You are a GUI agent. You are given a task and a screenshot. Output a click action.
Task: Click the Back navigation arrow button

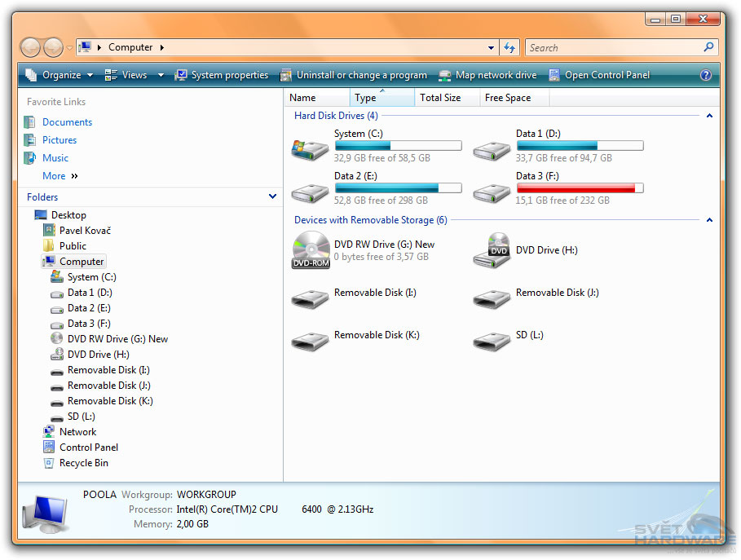coord(30,47)
